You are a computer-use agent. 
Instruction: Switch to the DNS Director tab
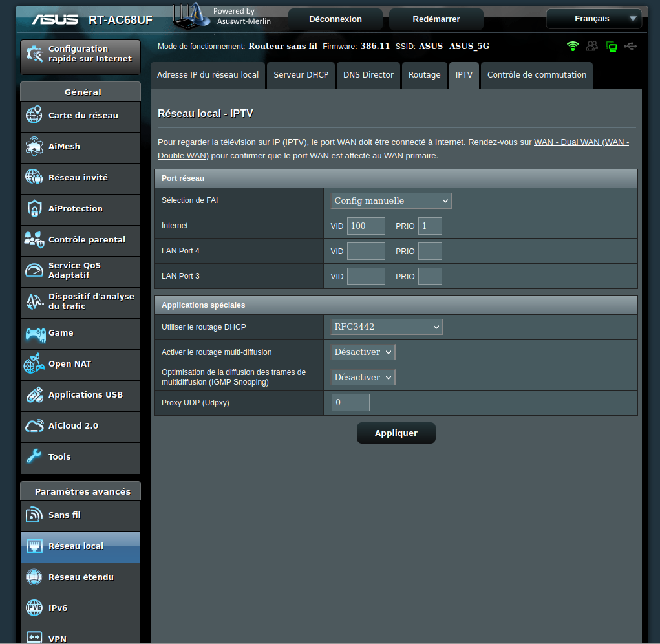click(x=368, y=75)
